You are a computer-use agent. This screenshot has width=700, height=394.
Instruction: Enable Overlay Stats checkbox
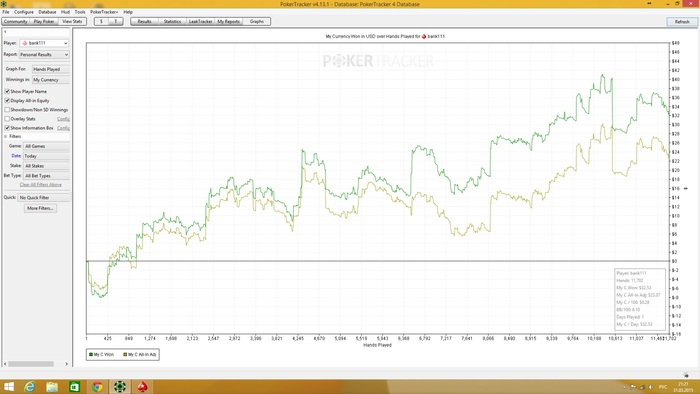(7, 119)
